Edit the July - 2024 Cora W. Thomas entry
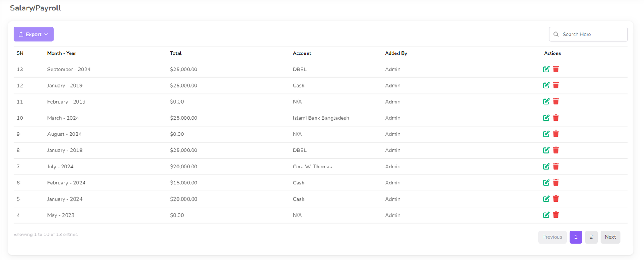644x260 pixels. 546,166
